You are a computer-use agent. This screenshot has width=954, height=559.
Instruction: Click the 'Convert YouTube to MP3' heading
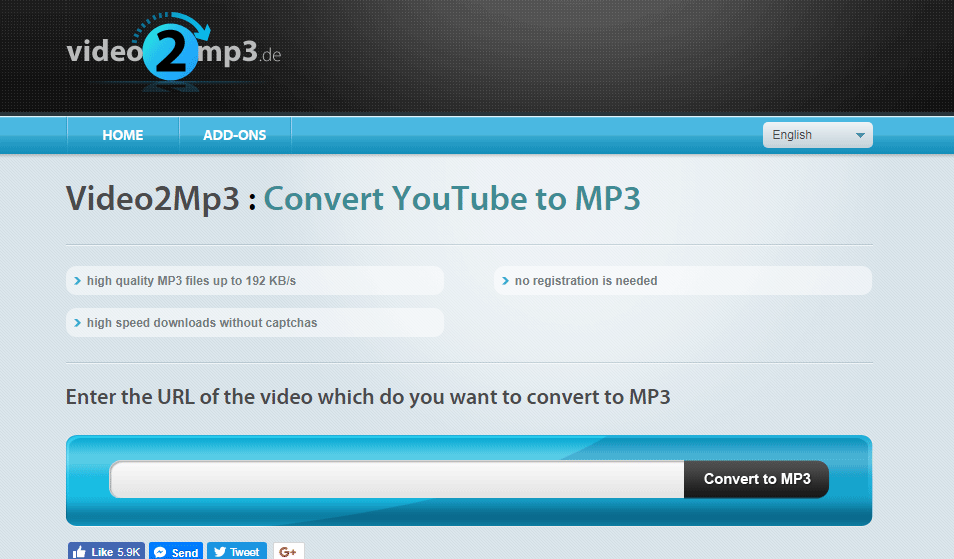(x=452, y=199)
